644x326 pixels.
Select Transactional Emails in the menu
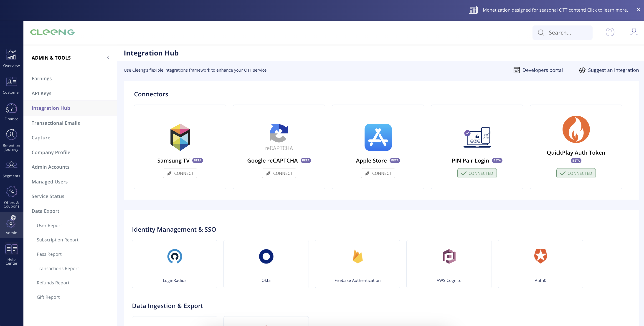click(56, 123)
